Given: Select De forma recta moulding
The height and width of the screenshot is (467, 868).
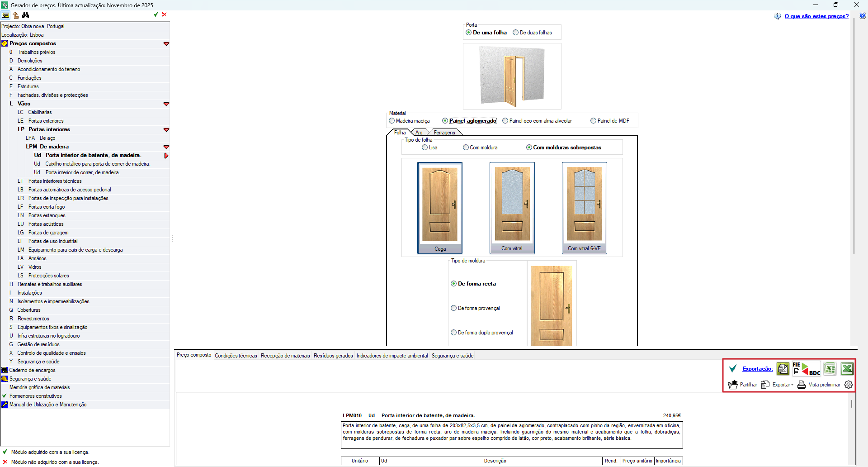Looking at the screenshot, I should [454, 284].
